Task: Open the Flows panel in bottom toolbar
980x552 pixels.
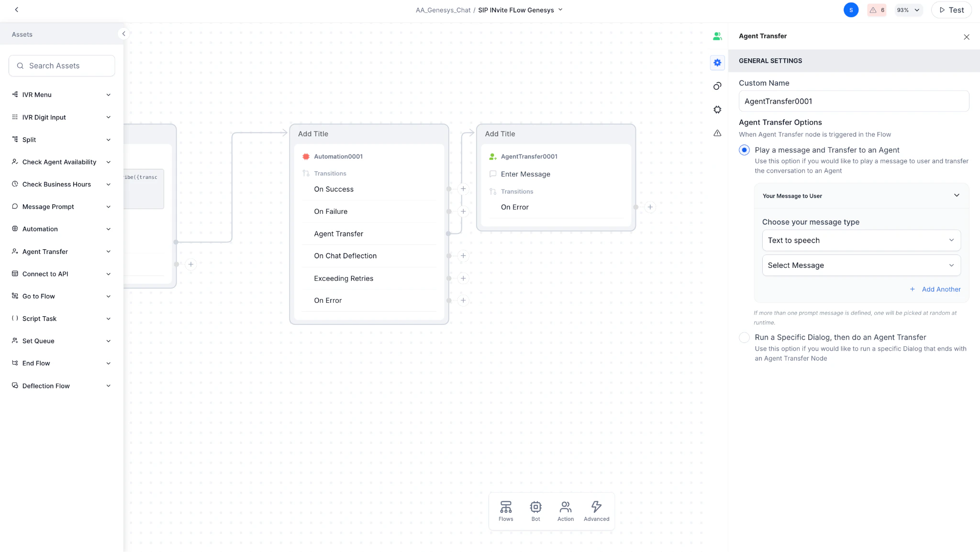Action: tap(505, 510)
